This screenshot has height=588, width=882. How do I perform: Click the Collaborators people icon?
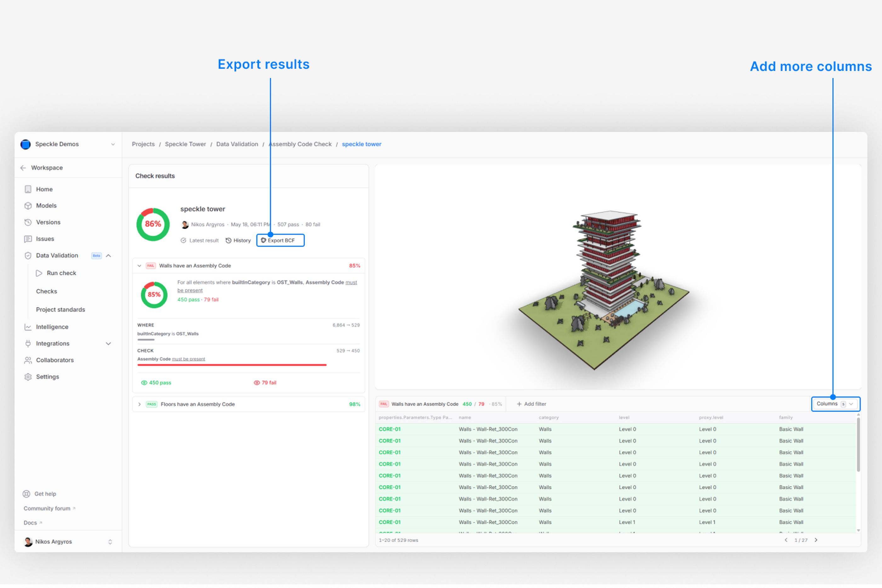click(28, 360)
